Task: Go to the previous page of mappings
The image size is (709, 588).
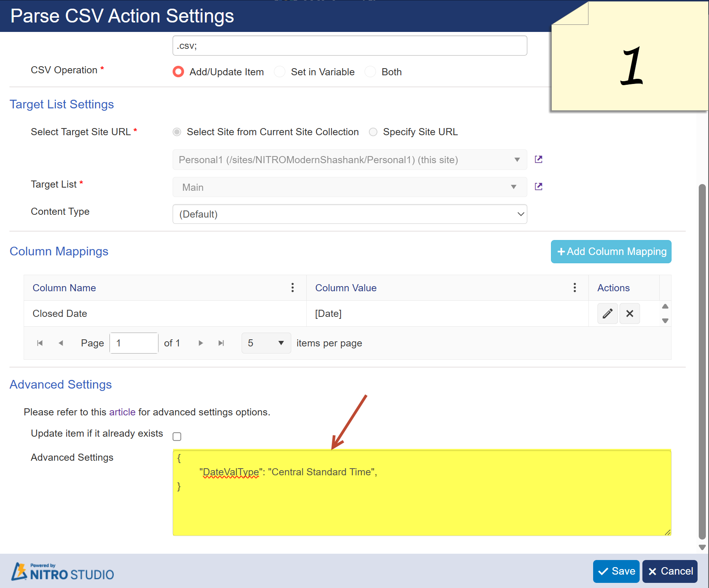Action: tap(61, 343)
